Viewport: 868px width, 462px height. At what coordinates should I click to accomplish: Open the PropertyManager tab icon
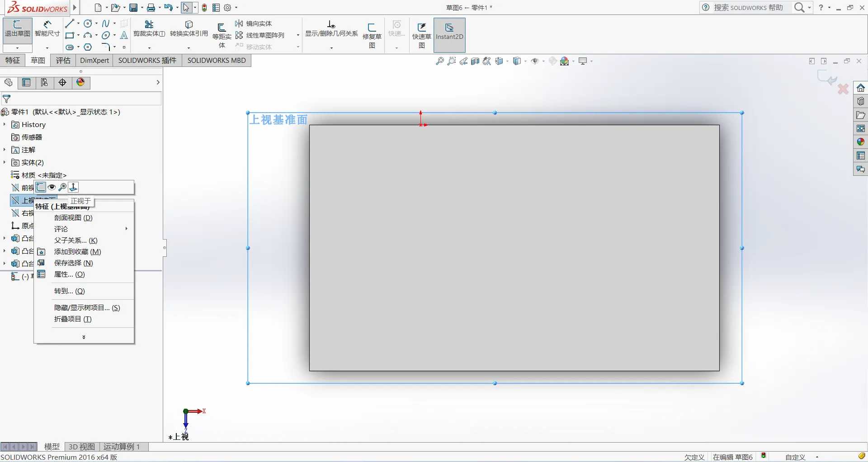(x=26, y=82)
